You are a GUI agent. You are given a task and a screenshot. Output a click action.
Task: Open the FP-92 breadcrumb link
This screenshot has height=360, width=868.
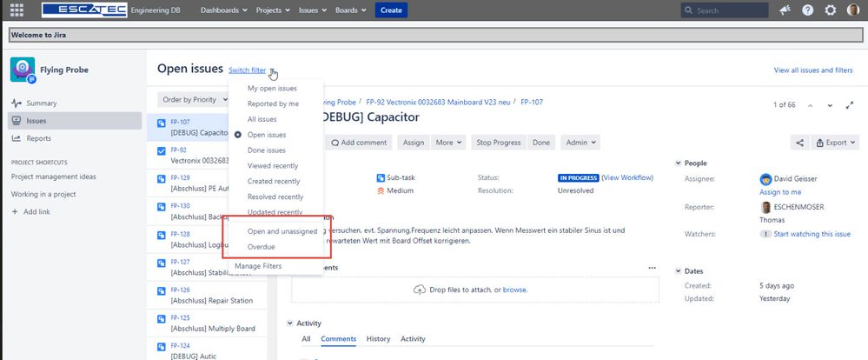click(x=438, y=103)
